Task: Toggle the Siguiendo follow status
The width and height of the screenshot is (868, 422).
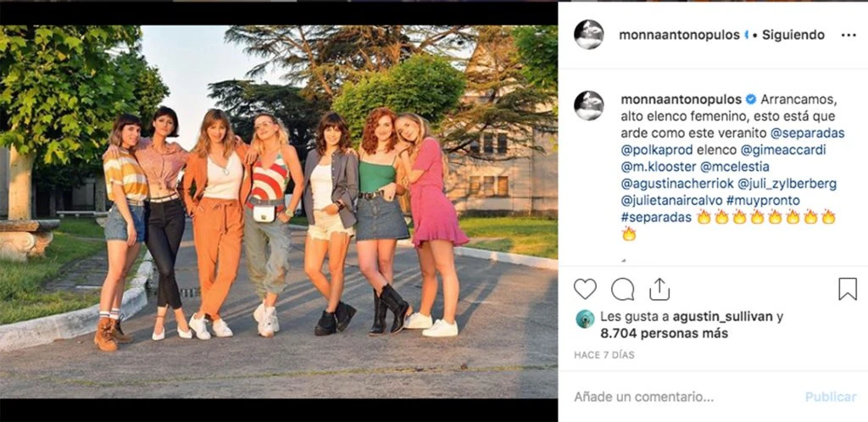Action: tap(793, 36)
